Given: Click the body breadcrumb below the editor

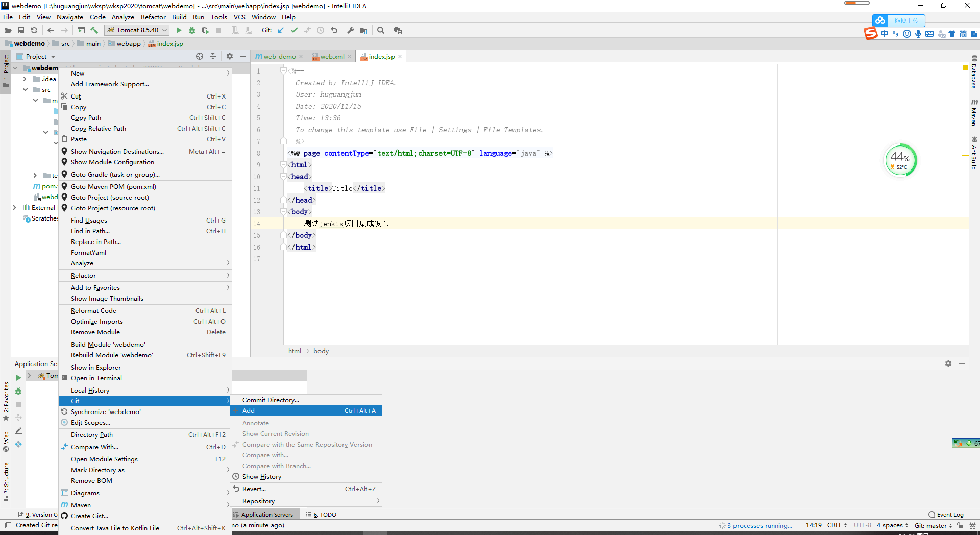Looking at the screenshot, I should 321,351.
